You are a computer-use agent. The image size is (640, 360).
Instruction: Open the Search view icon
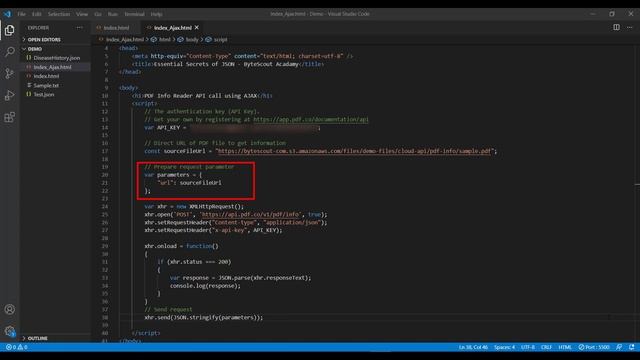point(9,52)
